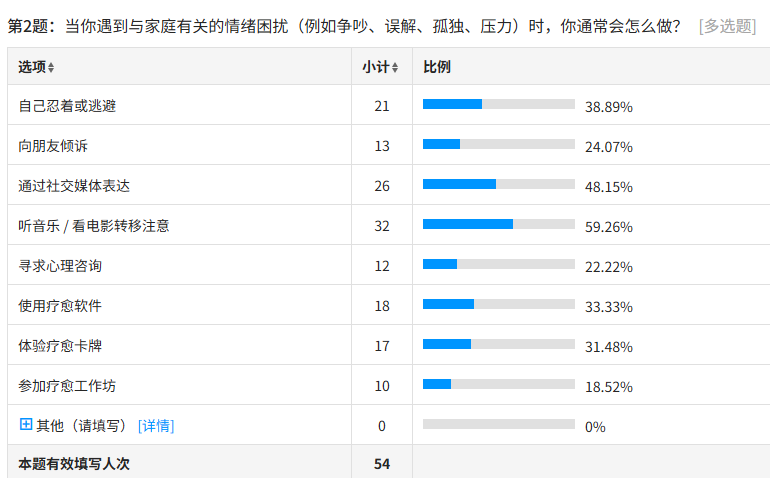Click the 48.15% bar for 社交媒体
770x478 pixels.
tap(498, 184)
